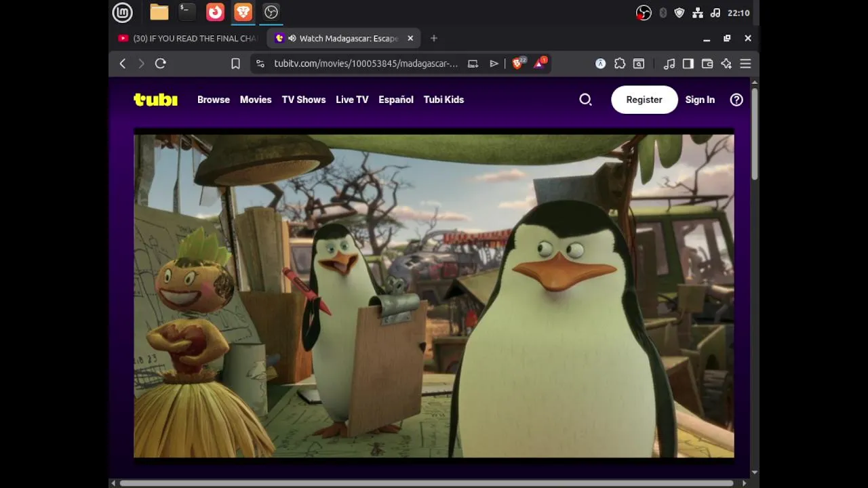Open the sound volume tray icon
The image size is (868, 488).
[715, 13]
